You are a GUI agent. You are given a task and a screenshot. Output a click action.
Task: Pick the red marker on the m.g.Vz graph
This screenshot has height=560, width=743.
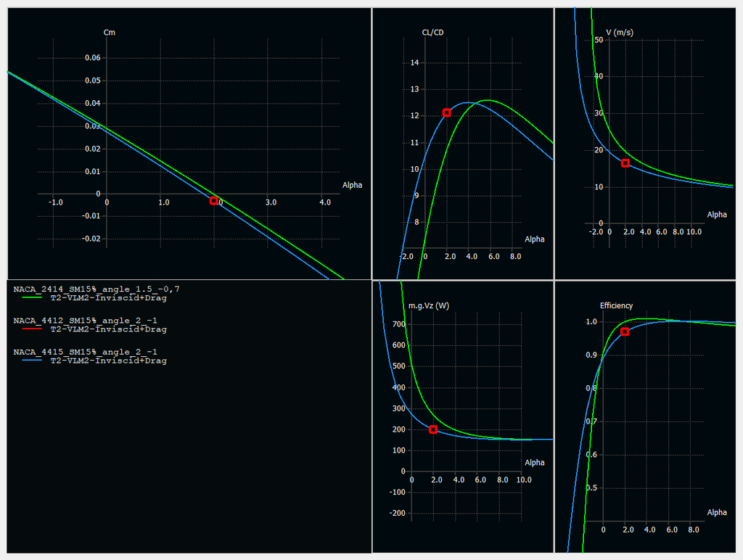coord(433,429)
